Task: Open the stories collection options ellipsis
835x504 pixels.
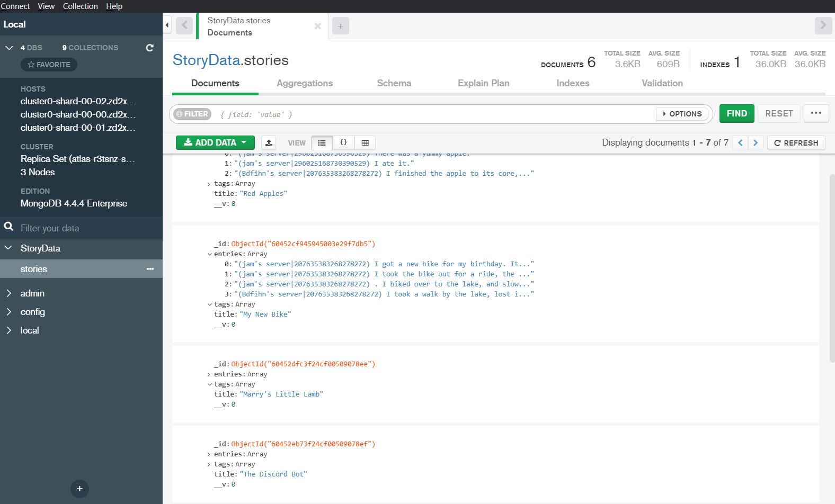Action: coord(150,269)
